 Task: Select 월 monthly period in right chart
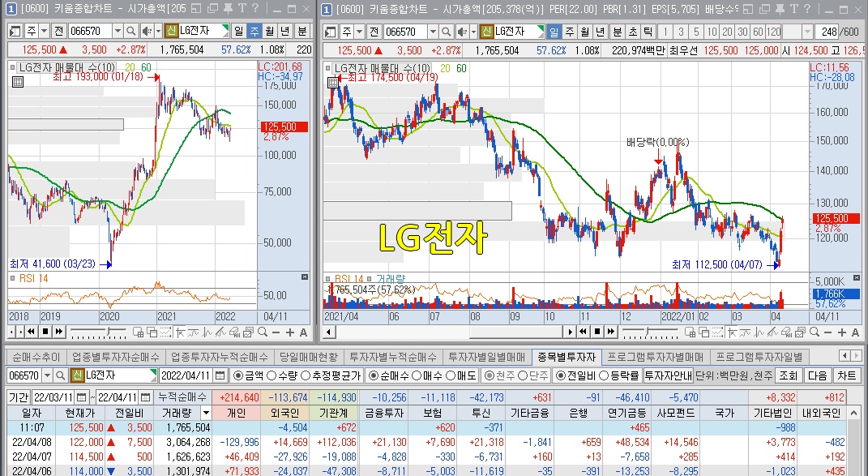(x=584, y=32)
